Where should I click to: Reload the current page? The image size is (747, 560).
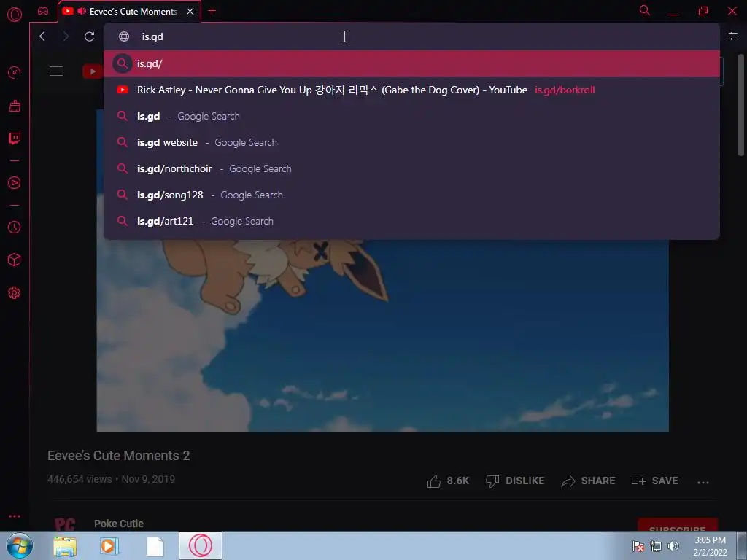click(x=89, y=36)
